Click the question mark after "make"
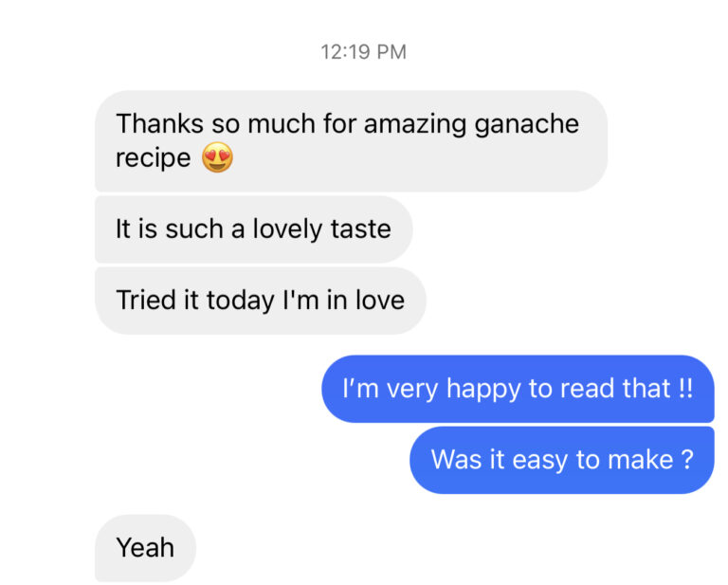Viewport: 728px width, 585px height. pos(687,460)
